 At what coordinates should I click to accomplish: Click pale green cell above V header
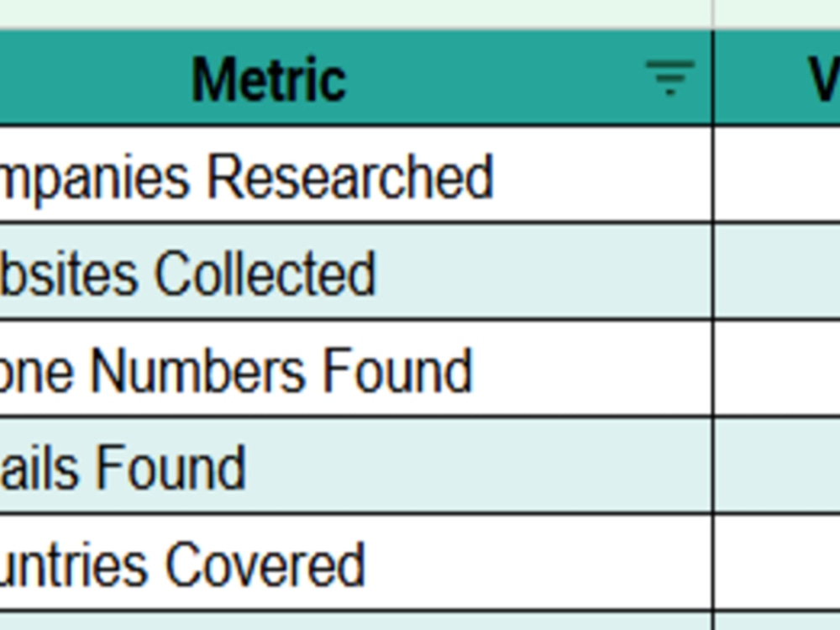[x=777, y=14]
